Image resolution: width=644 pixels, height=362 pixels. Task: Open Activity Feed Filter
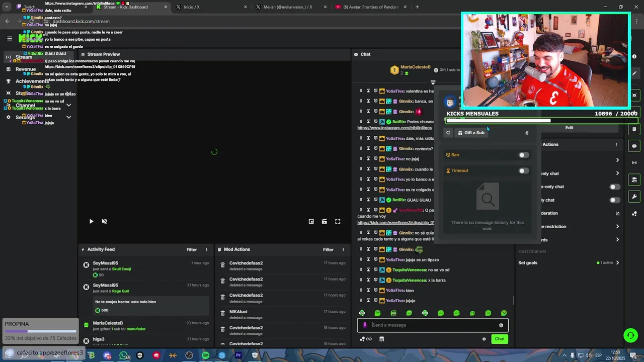coord(192,249)
